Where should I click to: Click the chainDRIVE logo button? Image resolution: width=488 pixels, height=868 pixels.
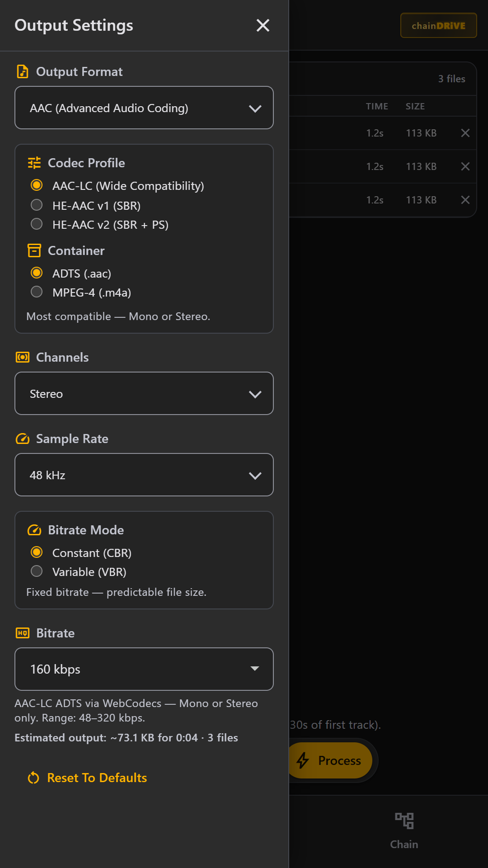pos(438,25)
